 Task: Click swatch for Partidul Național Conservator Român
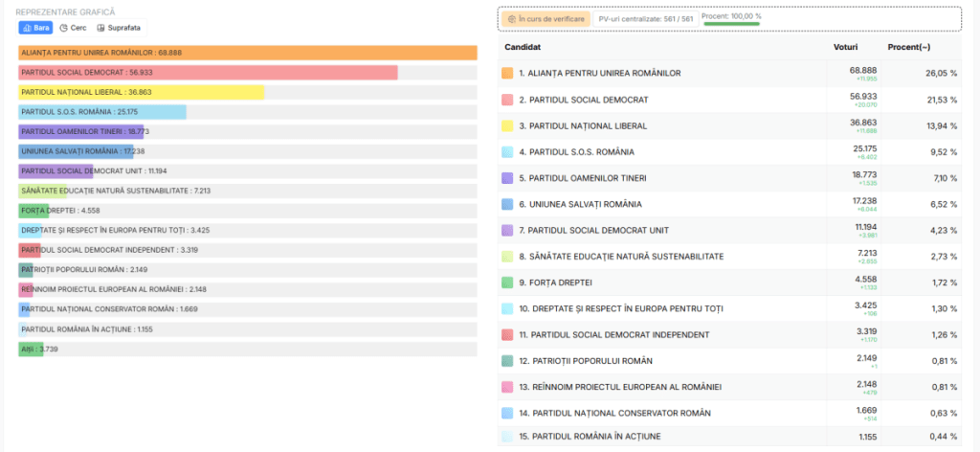click(507, 414)
